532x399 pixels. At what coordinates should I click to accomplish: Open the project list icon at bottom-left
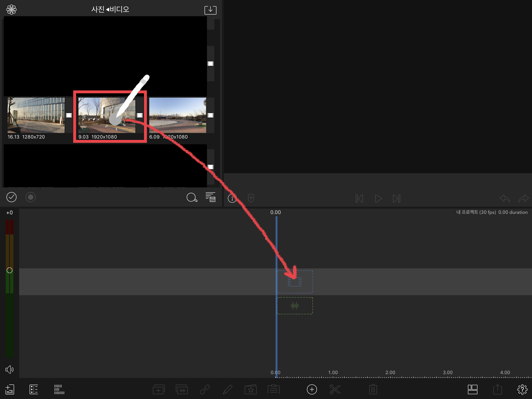click(x=10, y=389)
